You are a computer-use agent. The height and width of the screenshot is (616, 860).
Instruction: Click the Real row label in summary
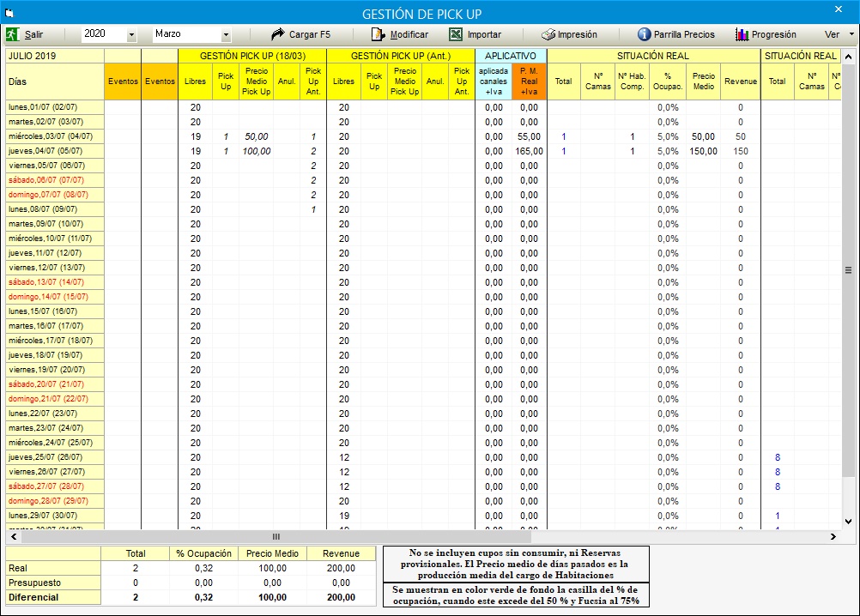53,568
